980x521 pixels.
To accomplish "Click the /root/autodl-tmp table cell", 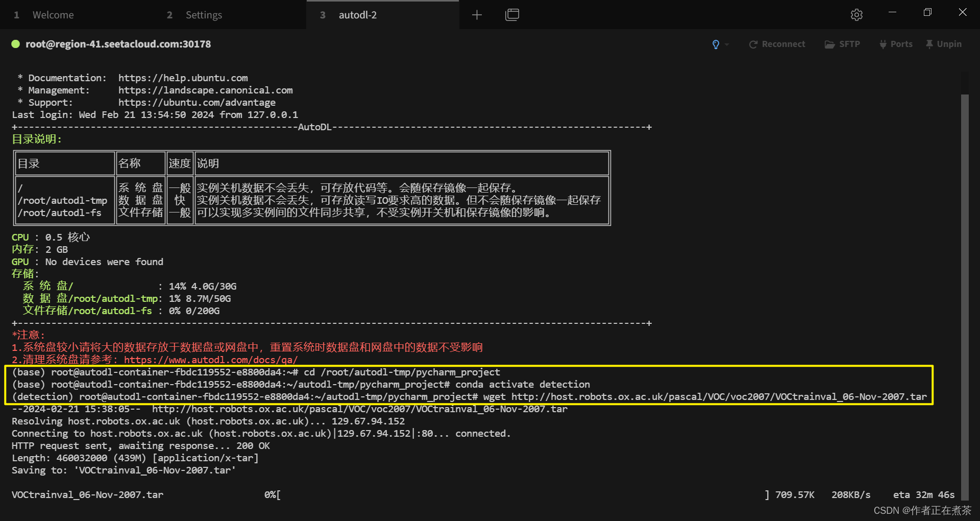I will [63, 200].
